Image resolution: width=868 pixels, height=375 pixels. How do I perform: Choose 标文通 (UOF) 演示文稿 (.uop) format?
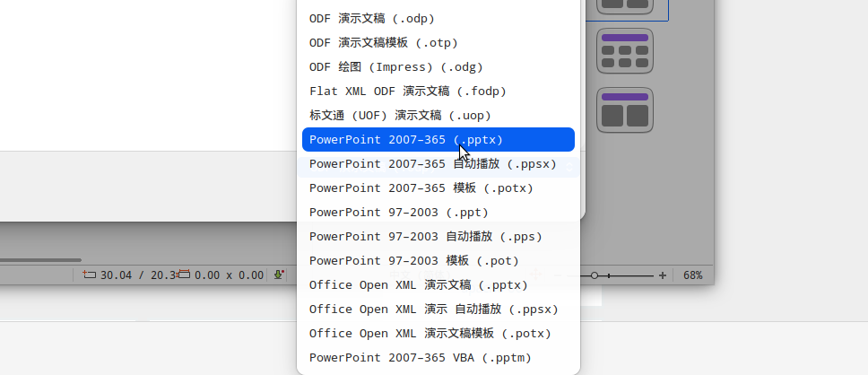[438, 115]
